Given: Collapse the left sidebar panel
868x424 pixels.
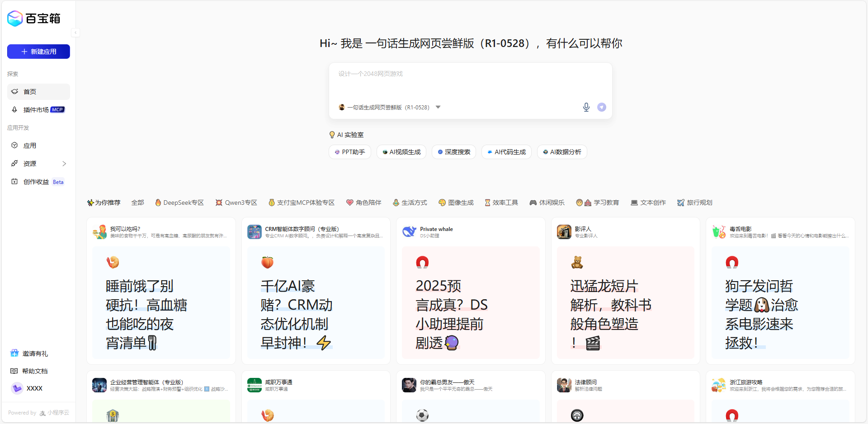Looking at the screenshot, I should coord(75,33).
